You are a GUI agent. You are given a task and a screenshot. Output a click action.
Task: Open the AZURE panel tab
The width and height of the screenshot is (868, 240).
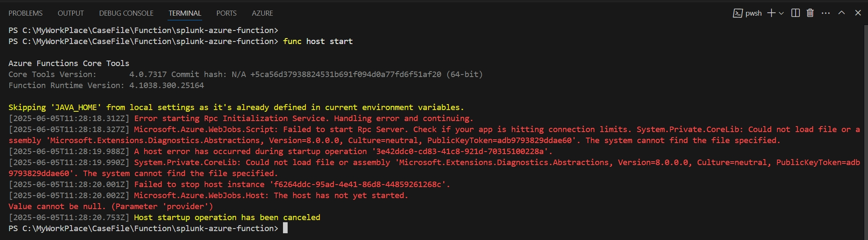(262, 13)
